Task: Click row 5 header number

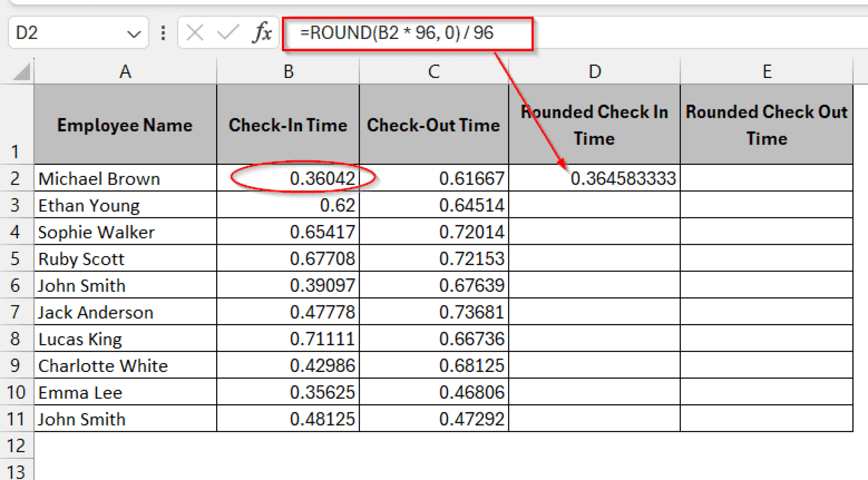Action: pyautogui.click(x=16, y=258)
